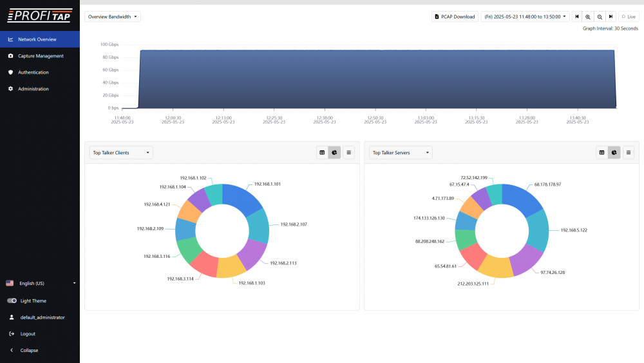Expand the date range selector
The height and width of the screenshot is (363, 644).
pyautogui.click(x=525, y=17)
